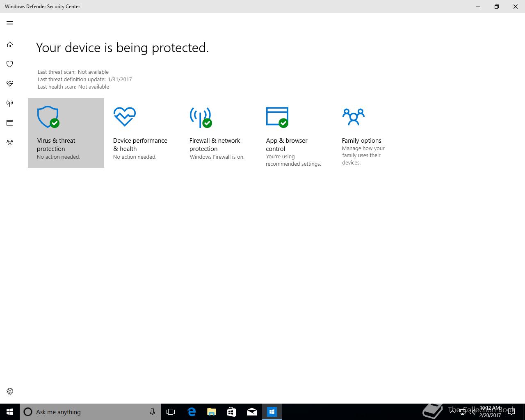Open Family options title
525x420 pixels.
(x=361, y=141)
